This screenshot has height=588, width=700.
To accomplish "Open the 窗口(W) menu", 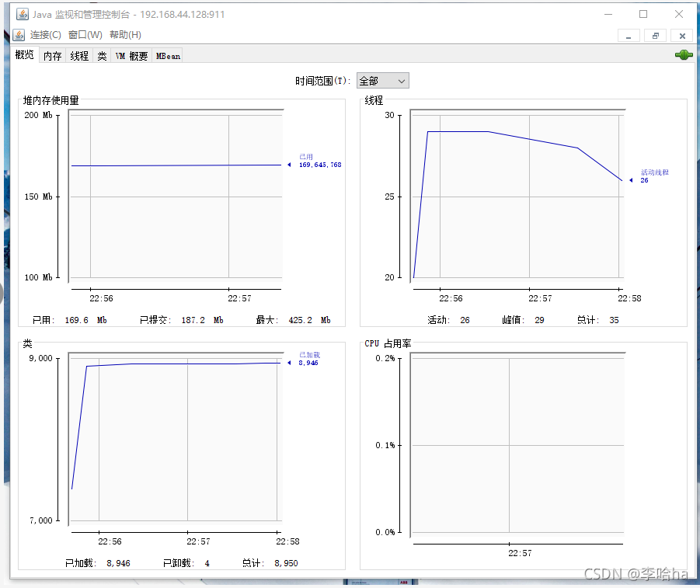I will tap(85, 35).
